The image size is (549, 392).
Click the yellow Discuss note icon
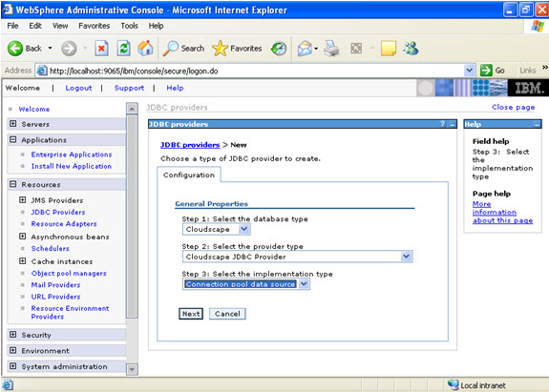(389, 49)
